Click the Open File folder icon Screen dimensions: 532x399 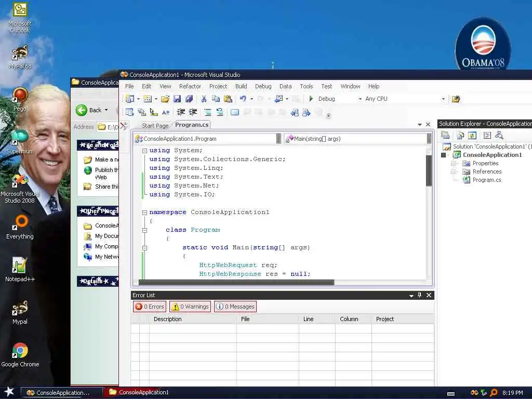(165, 99)
